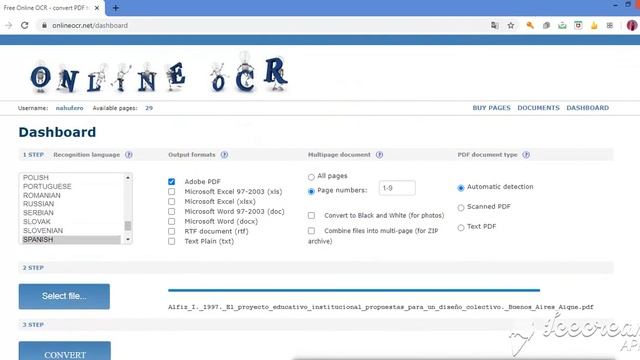Image resolution: width=640 pixels, height=360 pixels.
Task: Select Scanned PDF document type
Action: click(461, 208)
